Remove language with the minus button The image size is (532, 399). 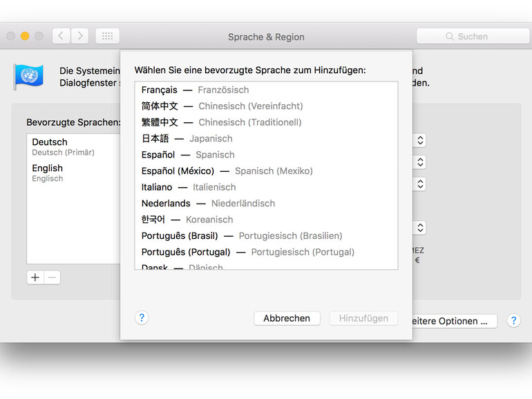[x=53, y=278]
